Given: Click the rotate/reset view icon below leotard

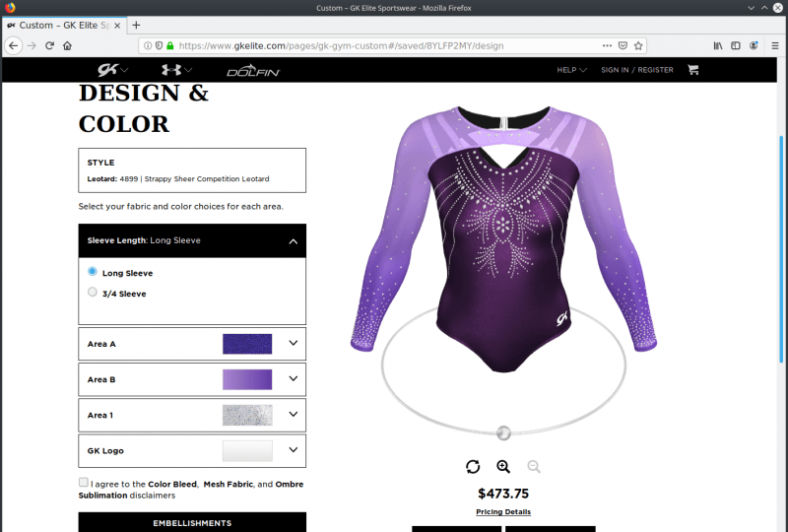Looking at the screenshot, I should point(473,467).
